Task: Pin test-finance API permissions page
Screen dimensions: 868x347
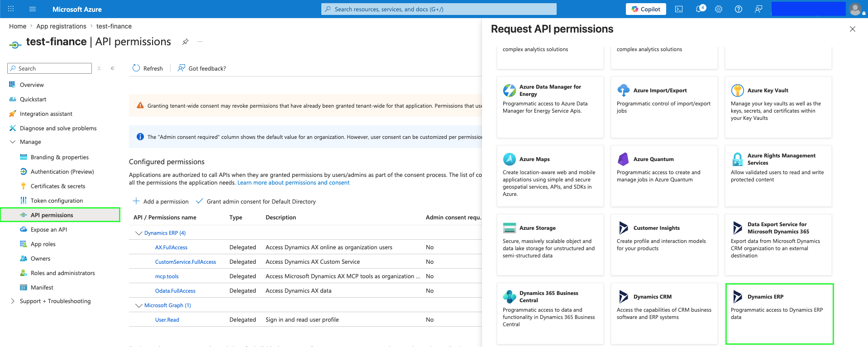Action: pos(185,42)
